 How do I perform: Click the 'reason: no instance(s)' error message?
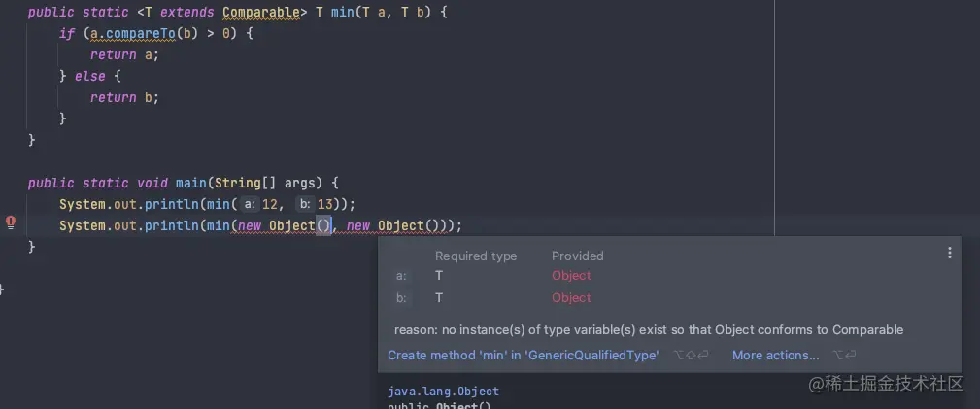(649, 330)
